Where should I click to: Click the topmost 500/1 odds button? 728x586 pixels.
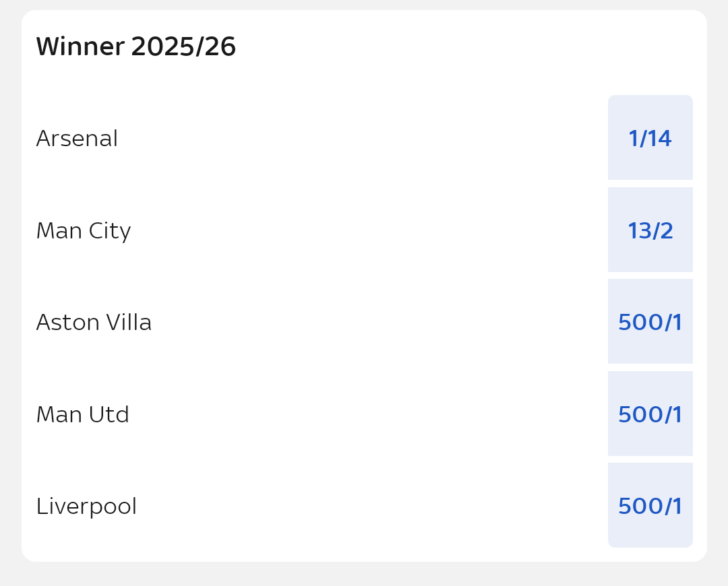650,323
